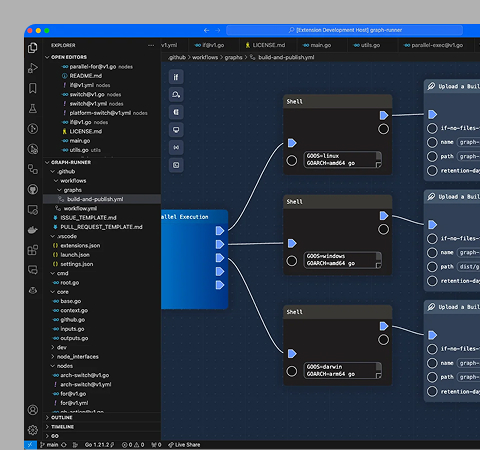Screen dimensions: 480x450
Task: Toggle the retention-days port on the first Upload node
Action: point(432,171)
